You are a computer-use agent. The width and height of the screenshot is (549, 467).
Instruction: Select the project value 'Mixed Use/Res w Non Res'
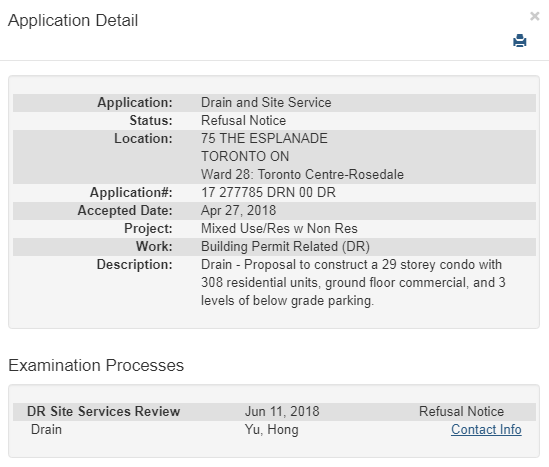pyautogui.click(x=279, y=228)
